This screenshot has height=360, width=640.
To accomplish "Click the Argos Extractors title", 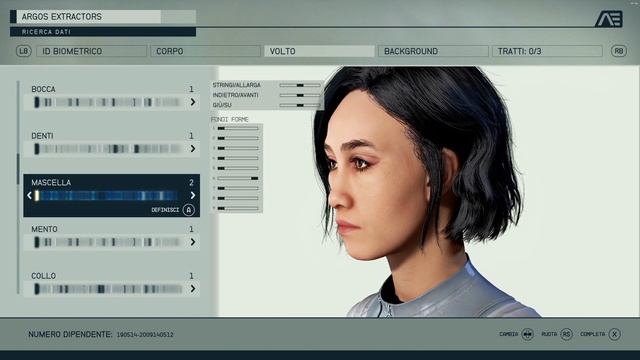I will click(x=62, y=17).
